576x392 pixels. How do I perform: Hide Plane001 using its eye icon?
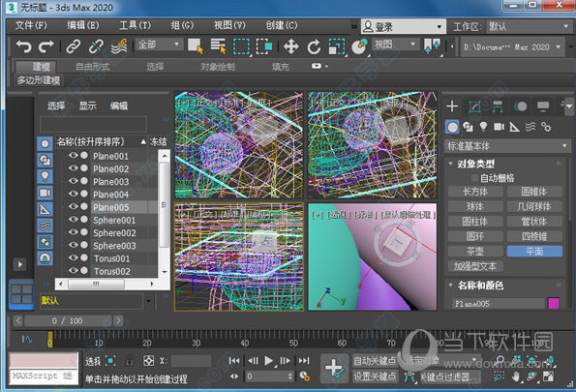(x=74, y=156)
